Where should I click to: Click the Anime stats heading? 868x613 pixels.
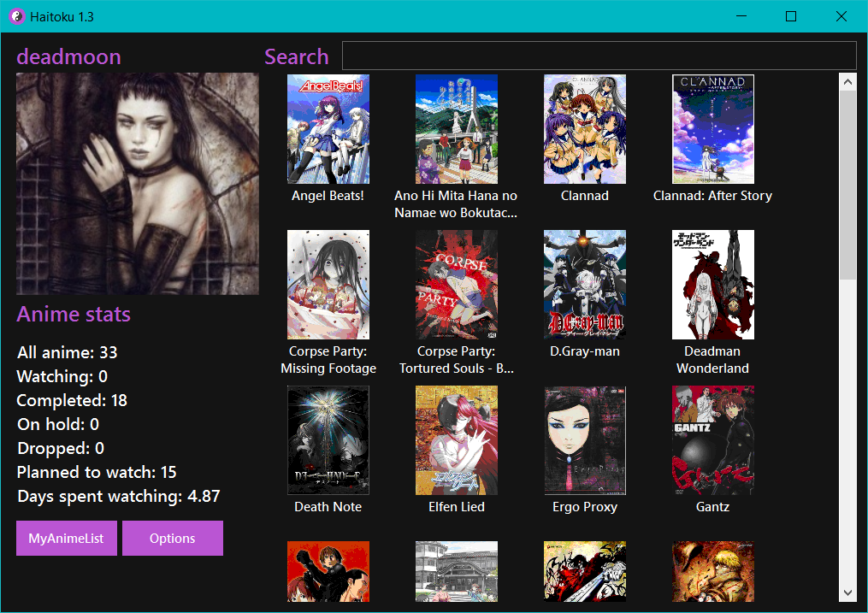pyautogui.click(x=73, y=315)
